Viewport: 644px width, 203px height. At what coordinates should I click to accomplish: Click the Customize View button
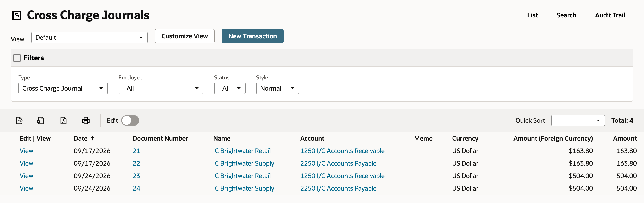(184, 36)
